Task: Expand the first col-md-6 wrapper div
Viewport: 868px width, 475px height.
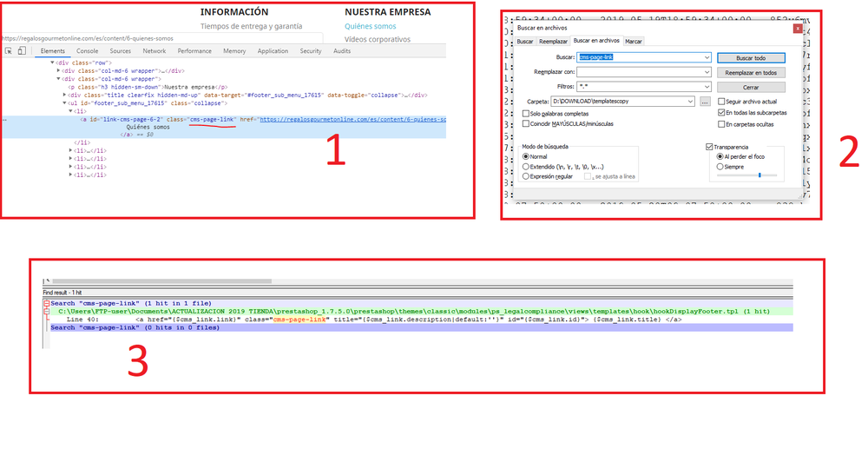Action: [x=58, y=71]
